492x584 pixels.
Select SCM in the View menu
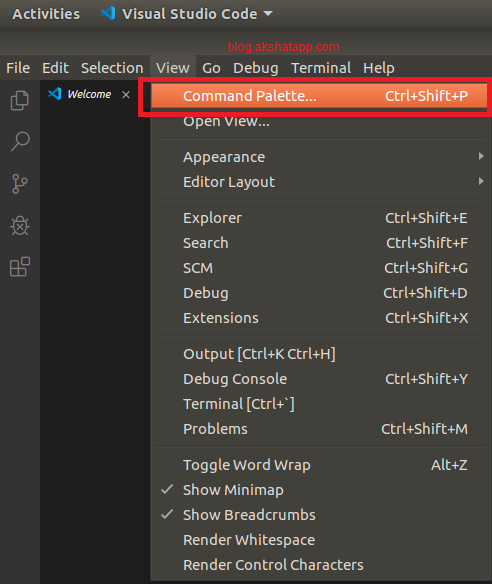point(321,268)
